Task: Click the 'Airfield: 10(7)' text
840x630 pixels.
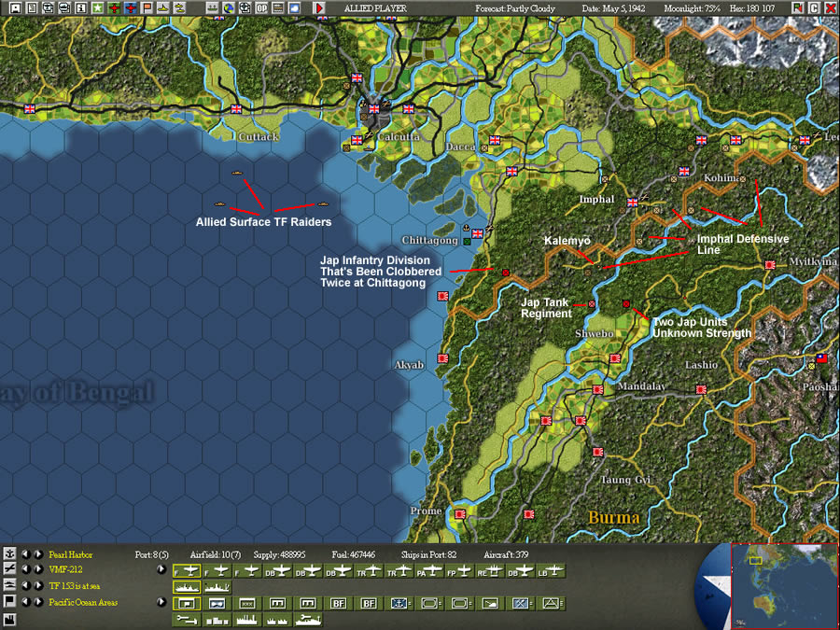Action: click(x=216, y=554)
